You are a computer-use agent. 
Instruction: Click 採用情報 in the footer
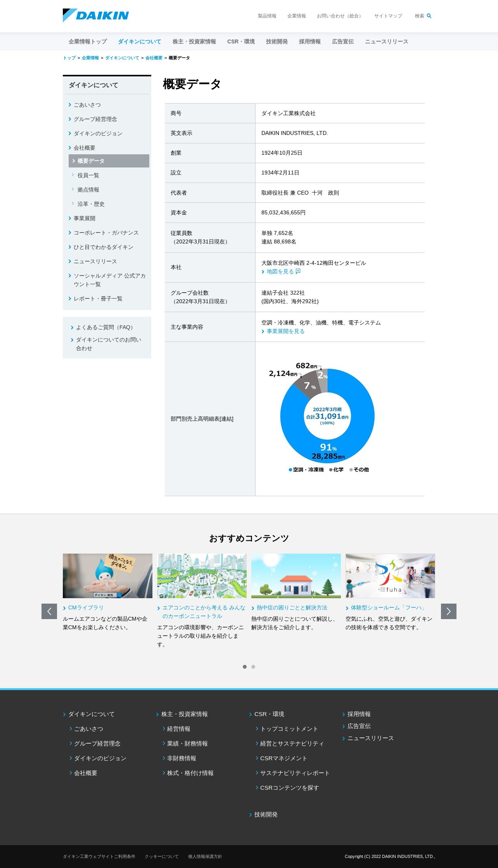pos(359,714)
